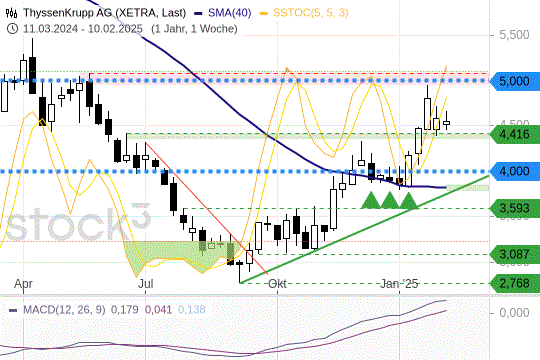Image resolution: width=540 pixels, height=360 pixels.
Task: Click the orange SSTOC legend color marker
Action: pos(264,13)
